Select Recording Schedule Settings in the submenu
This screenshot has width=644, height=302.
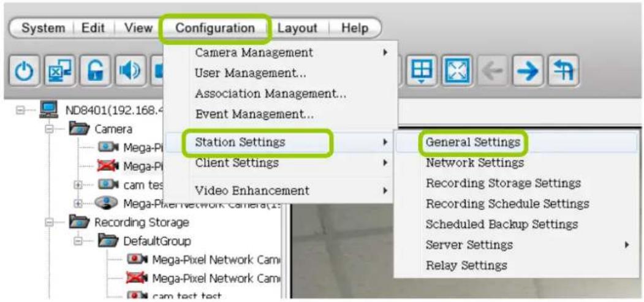(x=516, y=203)
